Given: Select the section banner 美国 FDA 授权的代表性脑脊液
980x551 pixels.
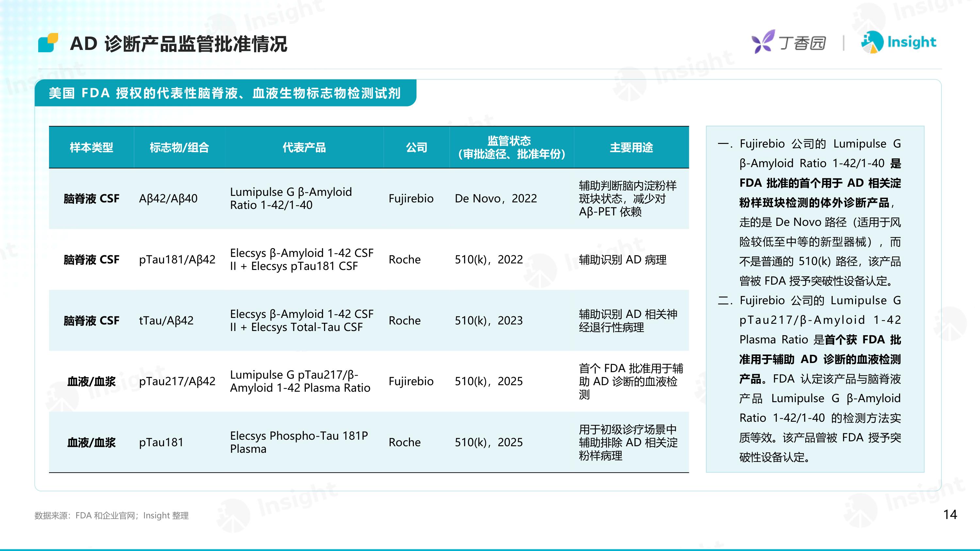Looking at the screenshot, I should [225, 93].
